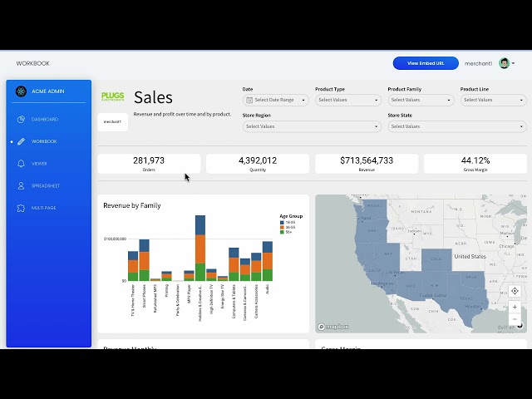Click the revenue and profit description text

pos(182,115)
